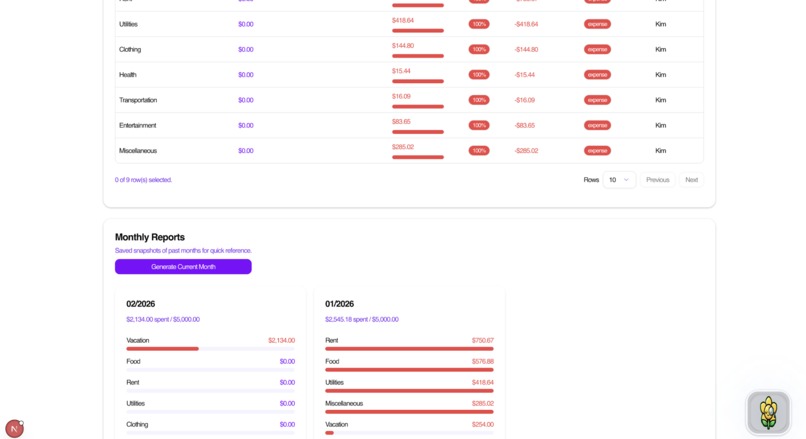Screen dimensions: 806x439
Task: Select the Clothing row label
Action: [x=130, y=49]
